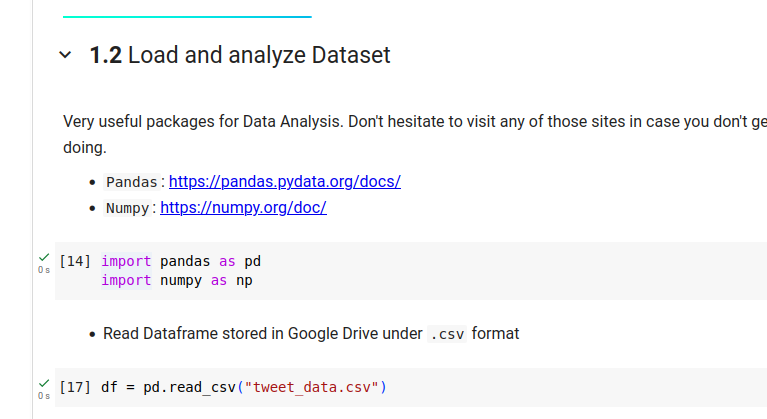Image resolution: width=767 pixels, height=419 pixels.
Task: Open the numpy.org doc link
Action: tap(243, 208)
